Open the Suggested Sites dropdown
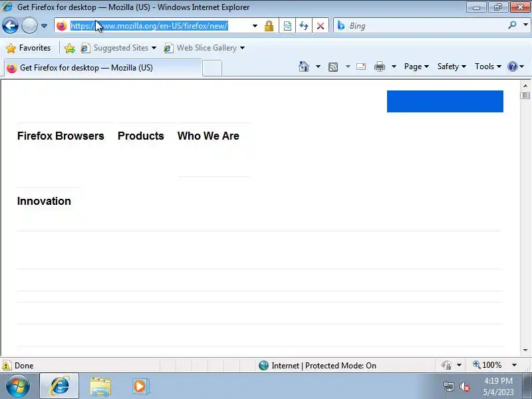Screen dimensions: 532x399 (x=118, y=48)
